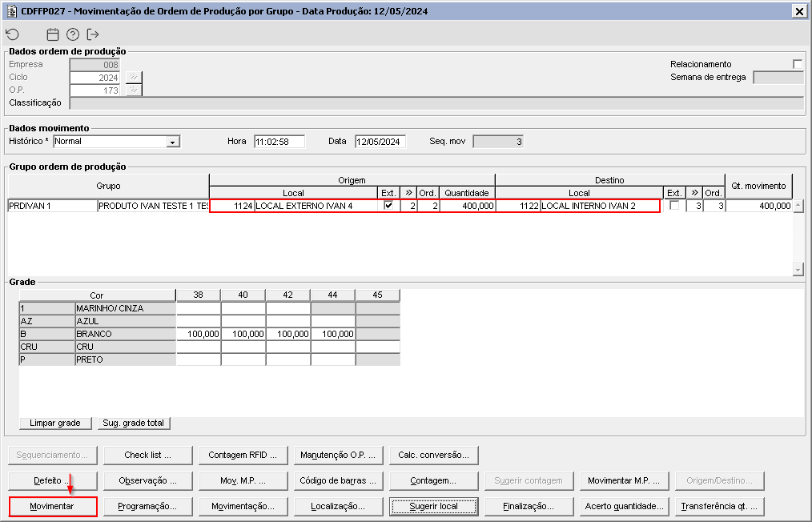Open the Finalização... button
The image size is (812, 522).
(x=529, y=507)
